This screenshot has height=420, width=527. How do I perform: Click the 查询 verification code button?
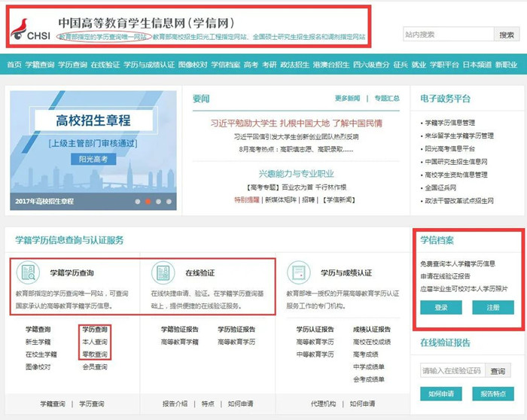pos(498,371)
